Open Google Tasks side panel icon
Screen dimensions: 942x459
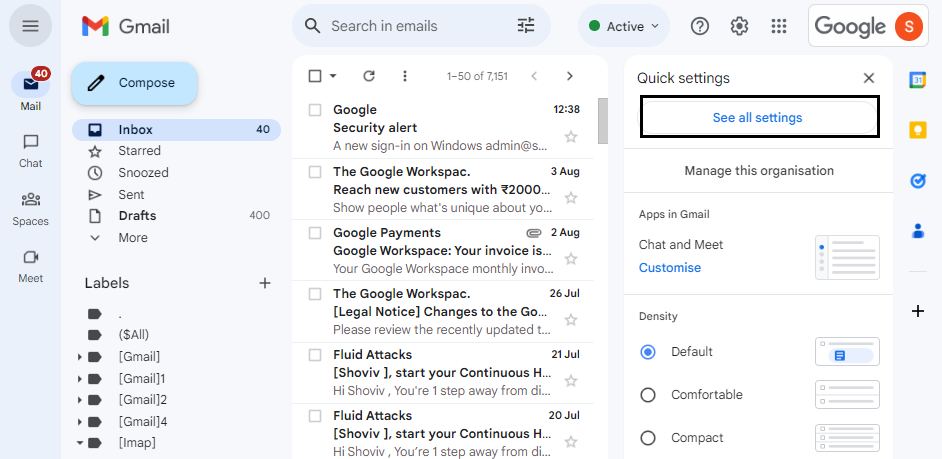[x=917, y=180]
